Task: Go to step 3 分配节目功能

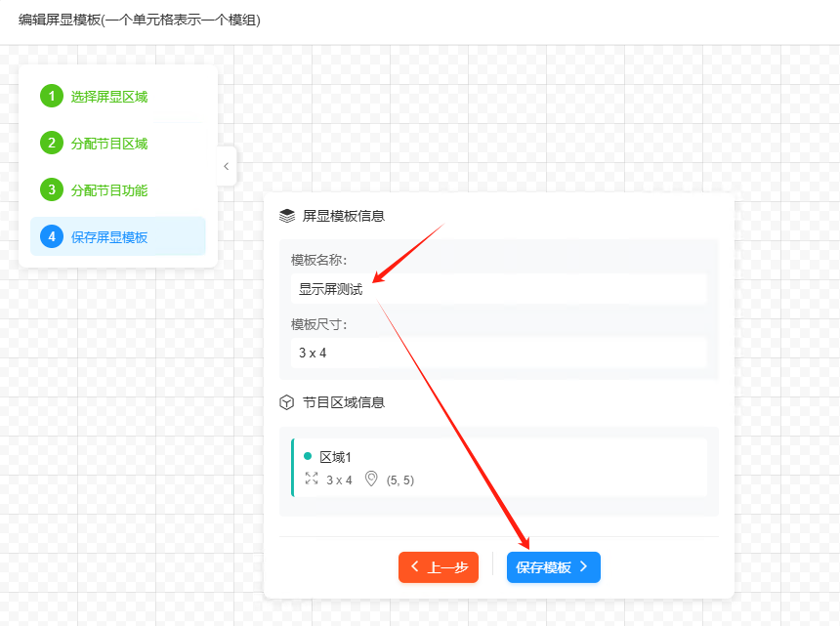Action: pyautogui.click(x=118, y=190)
